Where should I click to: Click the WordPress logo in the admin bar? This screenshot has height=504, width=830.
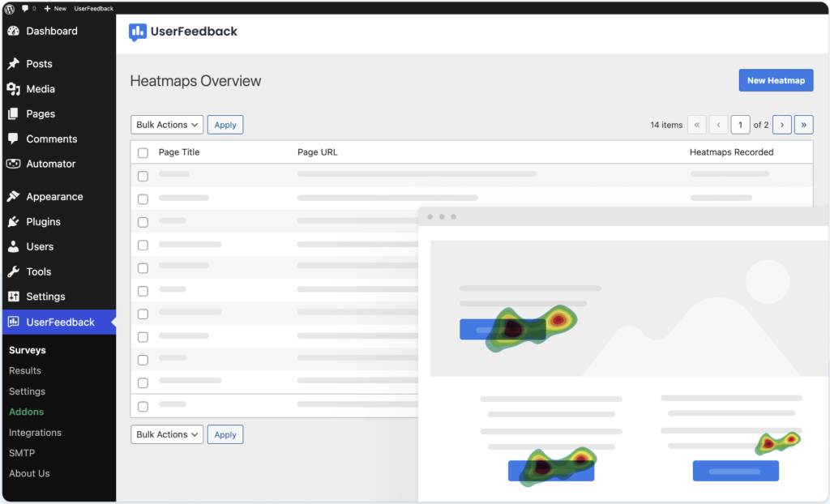tap(8, 8)
